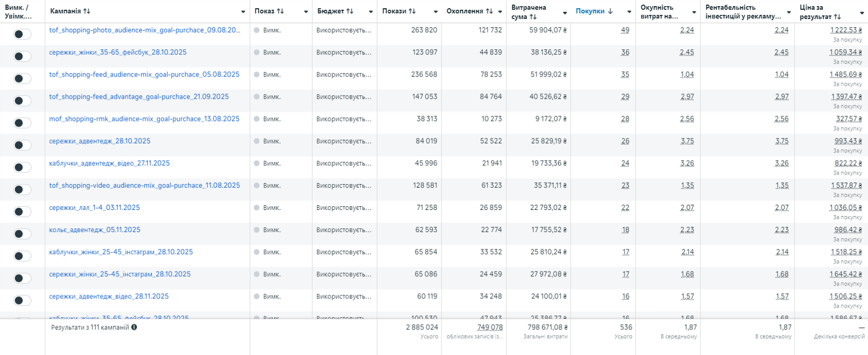The image size is (868, 355).
Task: Open campaign mof_shopping-rmk_audience-mix_goal-purchace_13.08.2025
Action: 144,119
